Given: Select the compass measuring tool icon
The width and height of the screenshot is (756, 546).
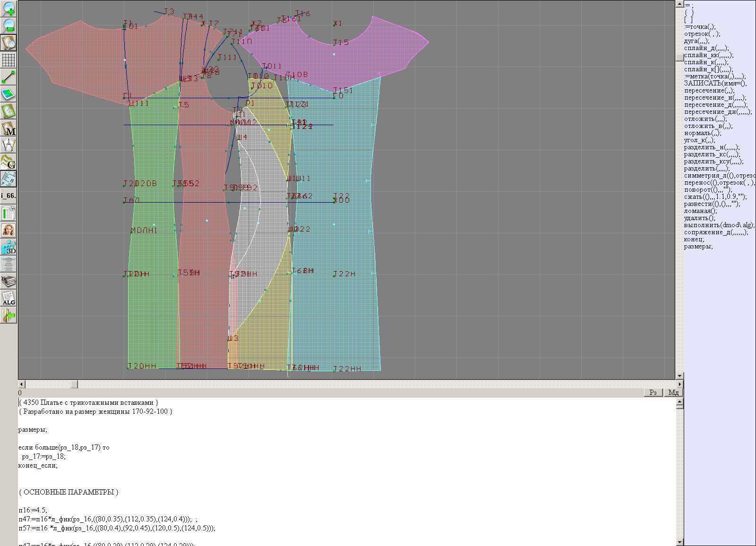Looking at the screenshot, I should tap(9, 145).
